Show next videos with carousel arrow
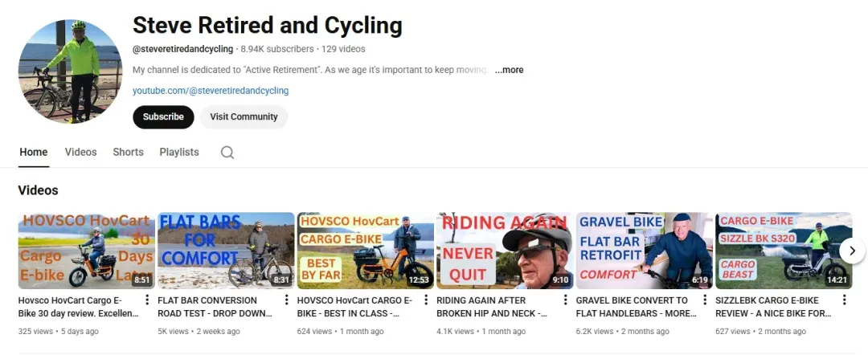 pyautogui.click(x=853, y=251)
